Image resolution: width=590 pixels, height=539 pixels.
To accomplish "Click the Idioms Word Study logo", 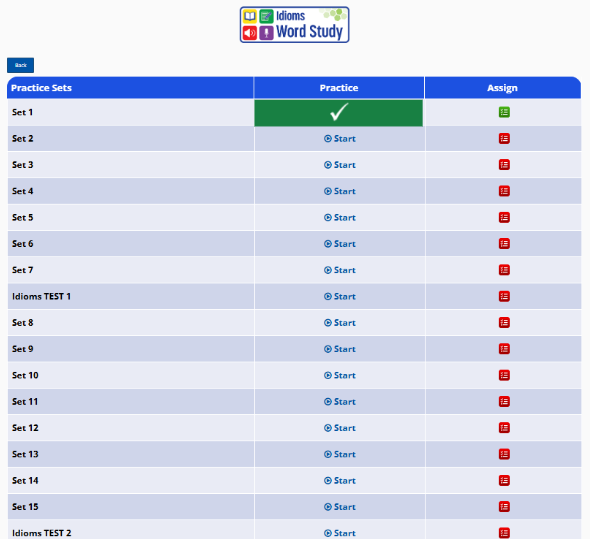I will click(295, 24).
